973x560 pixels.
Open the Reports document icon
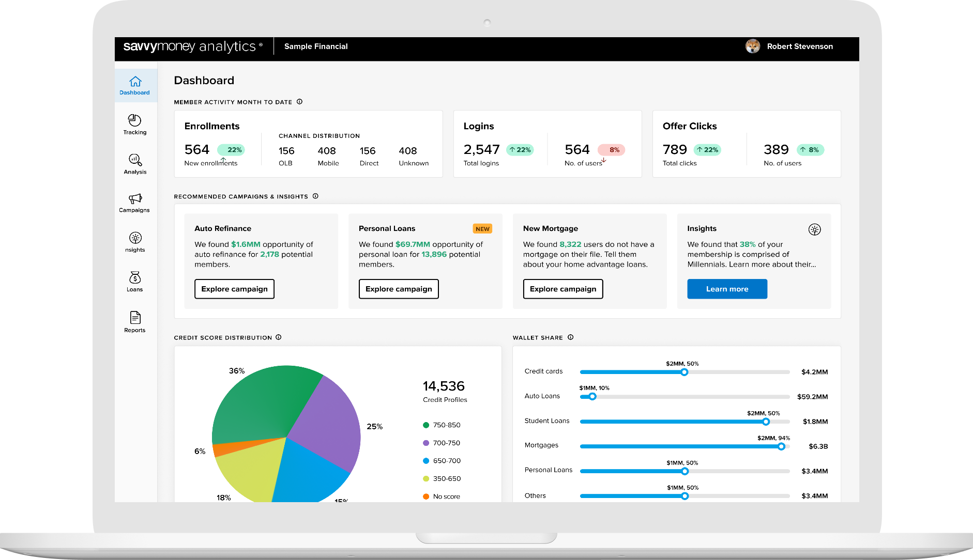click(135, 318)
